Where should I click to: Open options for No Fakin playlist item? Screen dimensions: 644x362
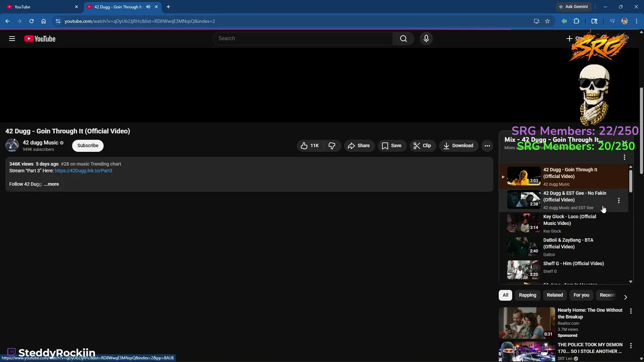tap(619, 200)
